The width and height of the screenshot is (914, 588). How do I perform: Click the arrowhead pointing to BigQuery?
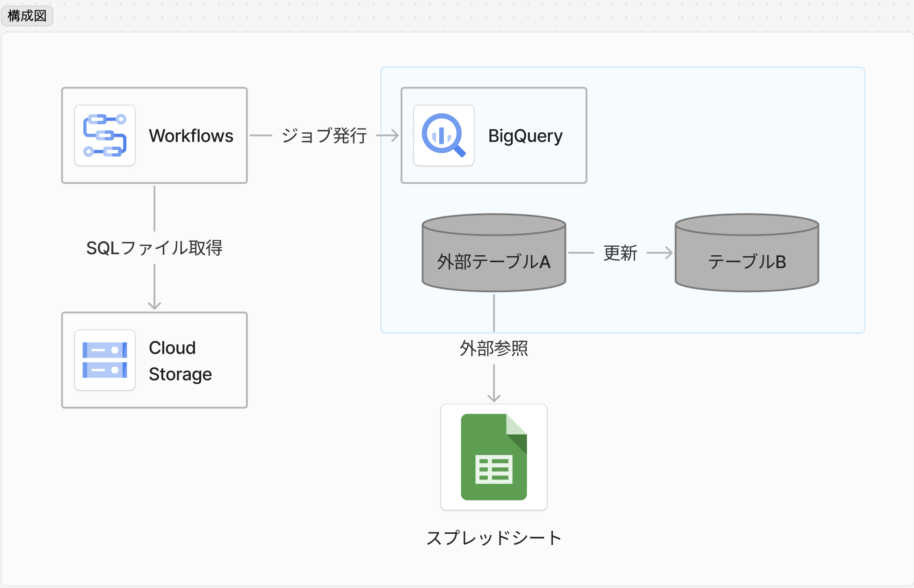click(395, 136)
